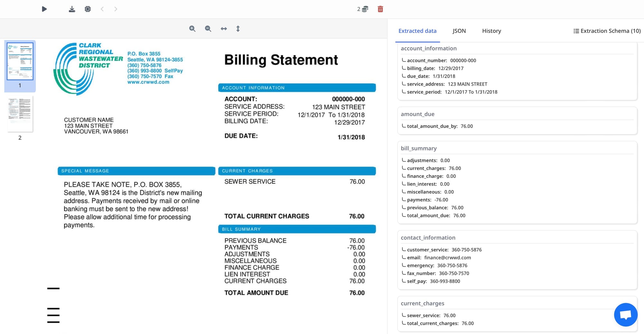Viewport: 644px width, 334px height.
Task: Click the processor chip icon
Action: (88, 9)
